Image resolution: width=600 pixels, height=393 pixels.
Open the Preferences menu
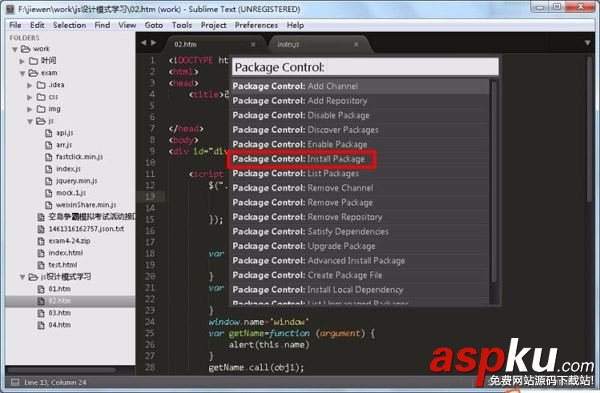click(x=256, y=25)
